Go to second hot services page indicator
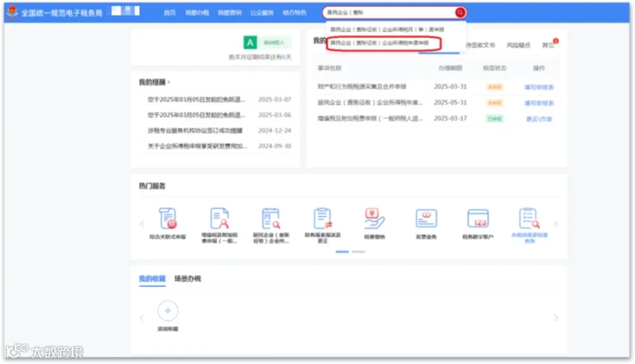This screenshot has width=635, height=364. 358,252
